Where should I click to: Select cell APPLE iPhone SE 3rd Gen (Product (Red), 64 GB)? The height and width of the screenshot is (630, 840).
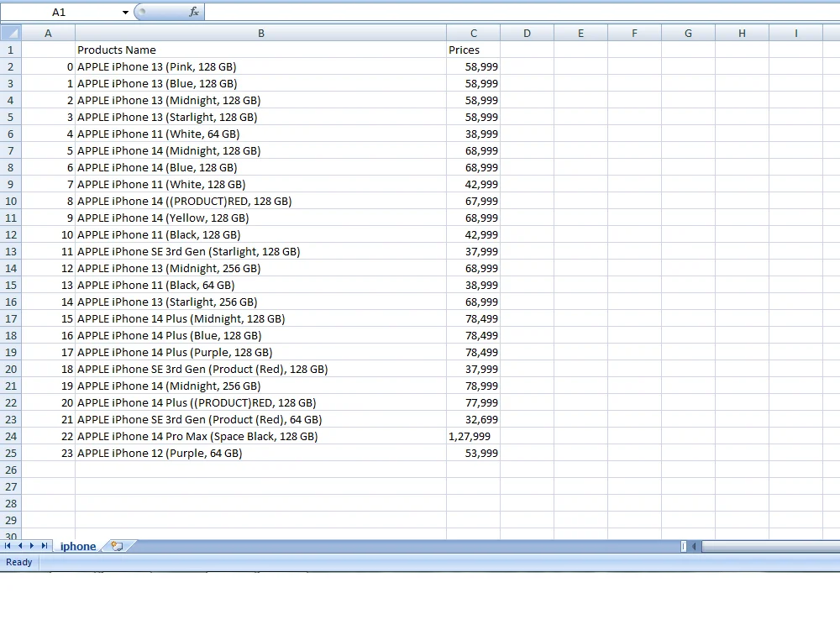point(261,419)
